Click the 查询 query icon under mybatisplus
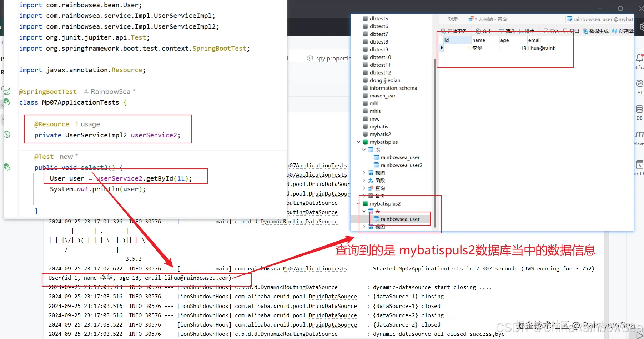Viewport: 644px width, 339px height. click(371, 188)
